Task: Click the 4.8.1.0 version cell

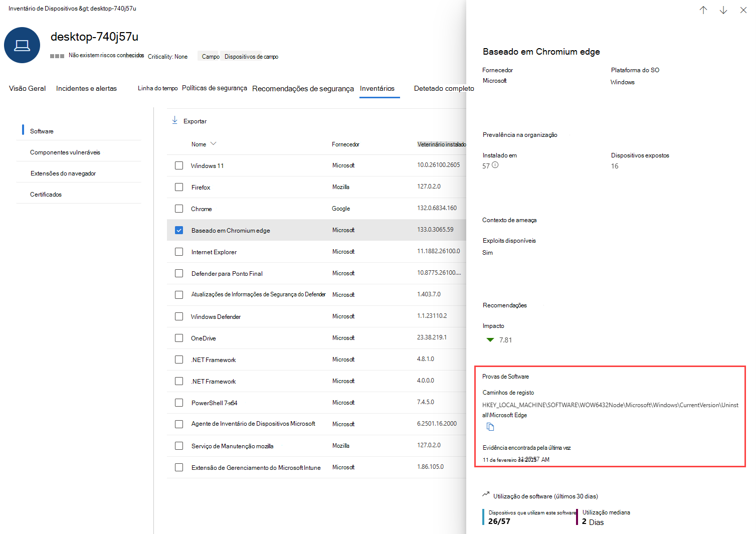Action: click(x=426, y=359)
